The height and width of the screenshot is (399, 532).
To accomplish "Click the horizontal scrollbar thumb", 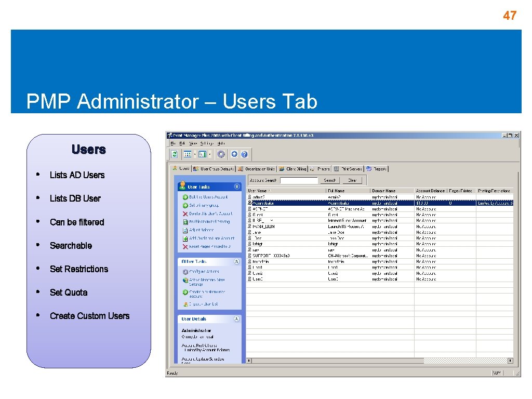I will click(338, 361).
